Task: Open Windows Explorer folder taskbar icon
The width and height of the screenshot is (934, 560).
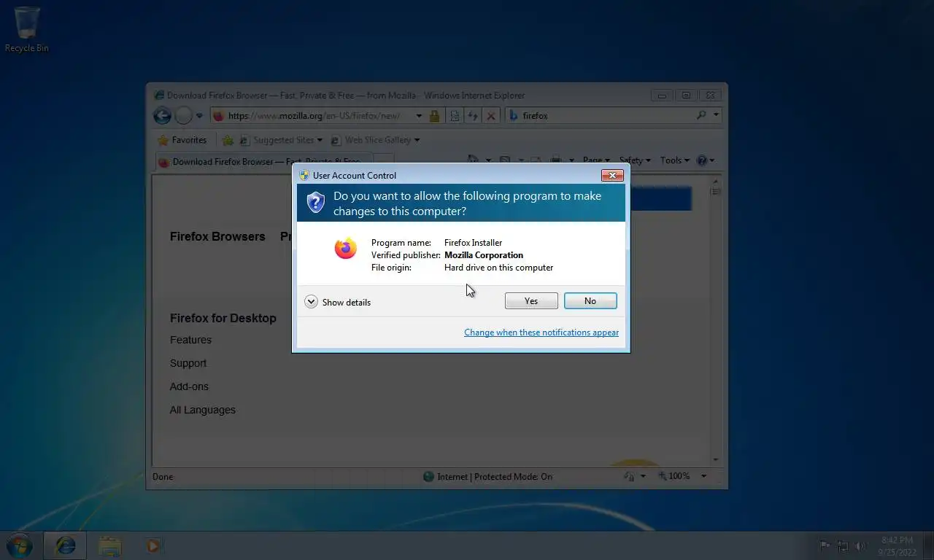Action: coord(110,545)
